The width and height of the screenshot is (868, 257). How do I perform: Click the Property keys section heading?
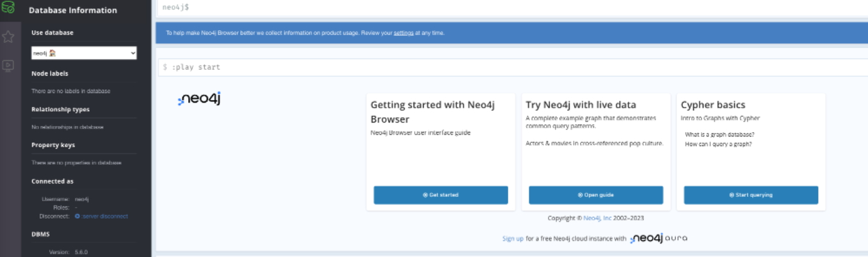pyautogui.click(x=53, y=145)
